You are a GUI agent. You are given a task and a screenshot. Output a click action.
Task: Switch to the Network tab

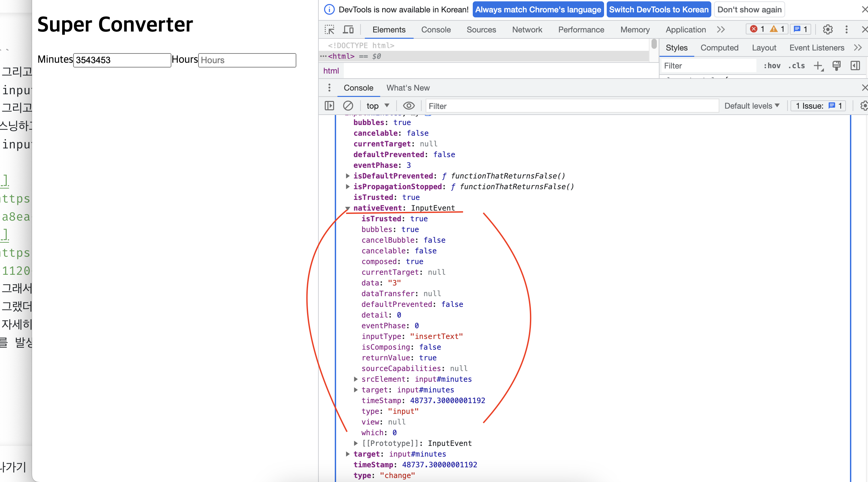click(x=527, y=30)
